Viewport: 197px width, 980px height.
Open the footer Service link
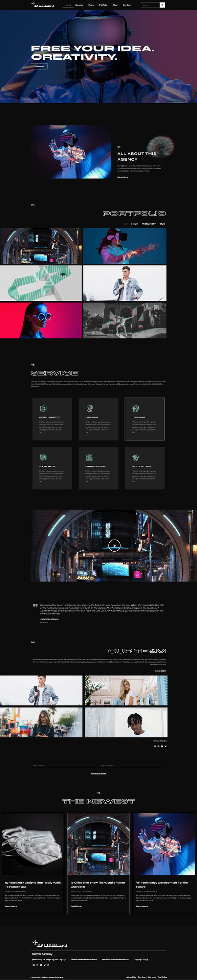pyautogui.click(x=152, y=977)
